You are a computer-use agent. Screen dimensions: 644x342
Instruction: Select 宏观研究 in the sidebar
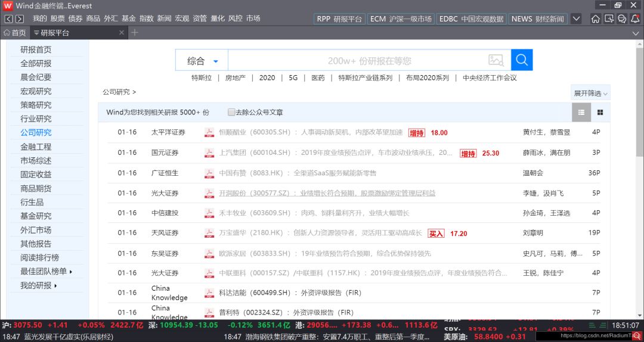pyautogui.click(x=36, y=91)
